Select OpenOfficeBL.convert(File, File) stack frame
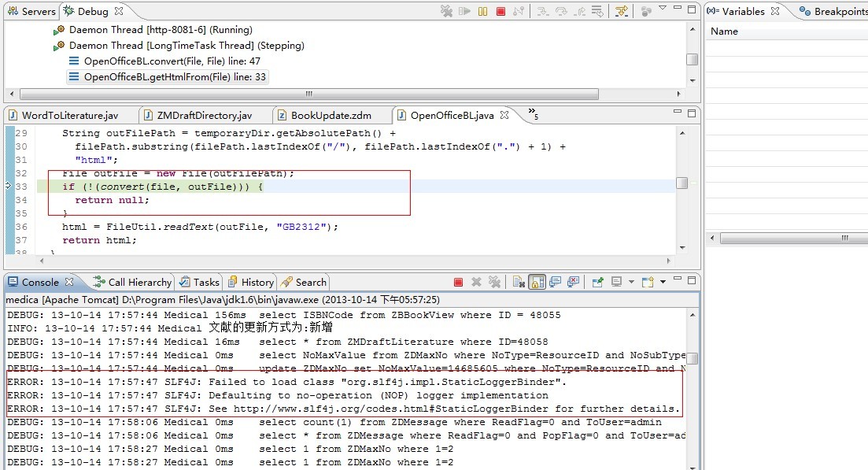The image size is (868, 470). (172, 61)
